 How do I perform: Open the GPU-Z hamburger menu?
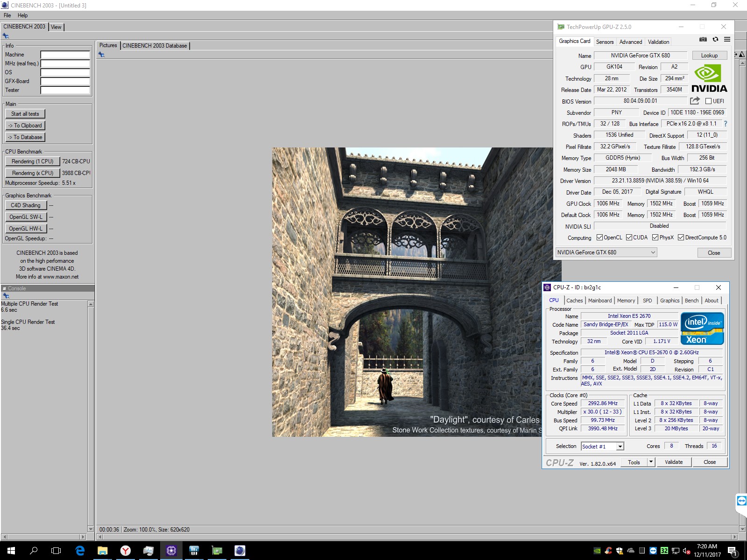pos(727,40)
